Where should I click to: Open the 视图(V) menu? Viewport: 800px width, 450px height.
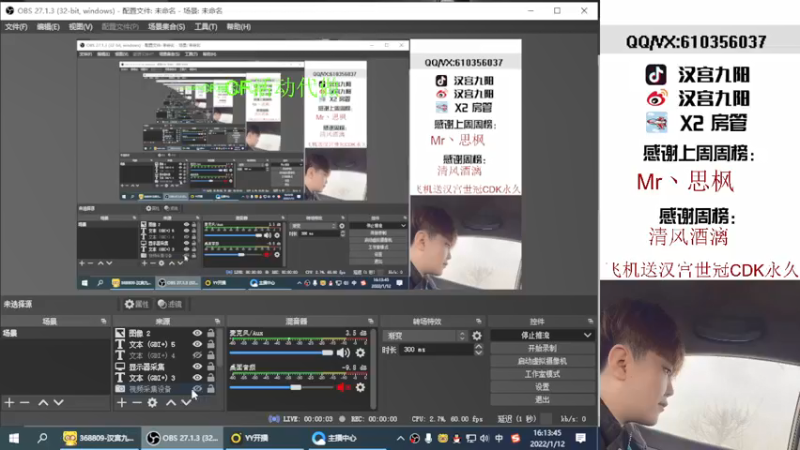pos(81,27)
